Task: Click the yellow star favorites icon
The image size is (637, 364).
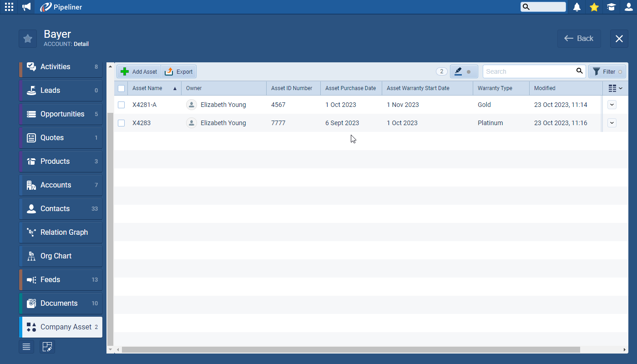Action: (x=594, y=7)
